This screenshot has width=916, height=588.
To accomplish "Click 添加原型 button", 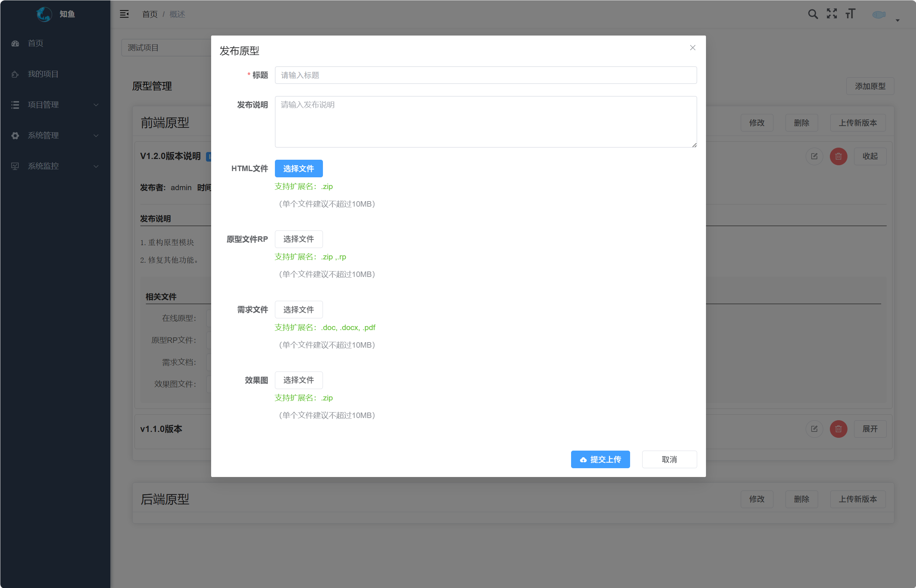I will [x=870, y=86].
